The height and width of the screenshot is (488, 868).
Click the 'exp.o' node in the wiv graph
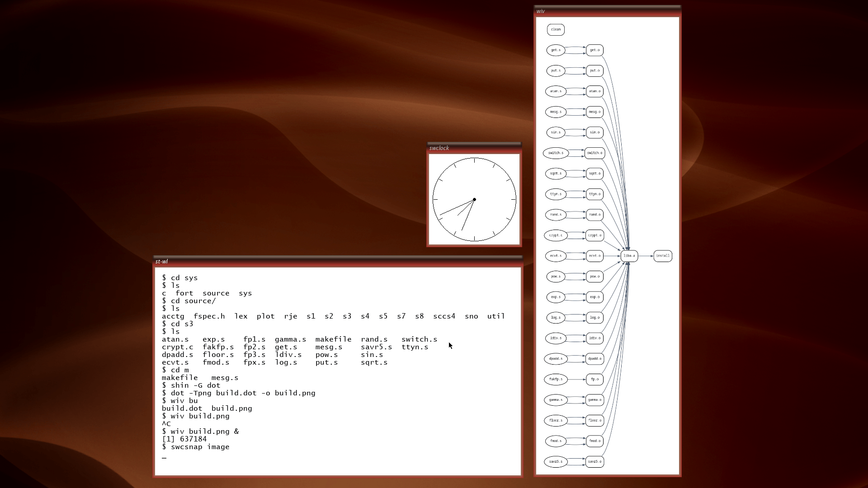pos(594,297)
